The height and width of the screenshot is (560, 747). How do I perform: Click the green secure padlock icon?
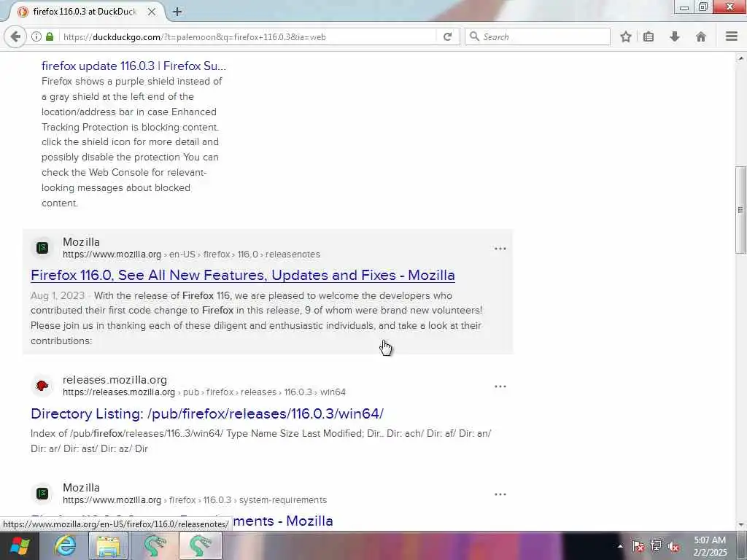(x=50, y=36)
